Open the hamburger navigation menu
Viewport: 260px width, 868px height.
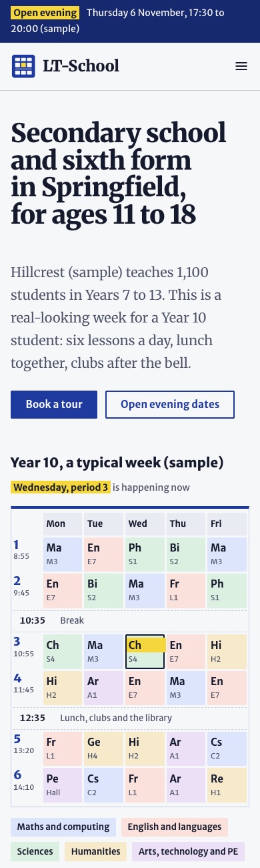tap(241, 66)
